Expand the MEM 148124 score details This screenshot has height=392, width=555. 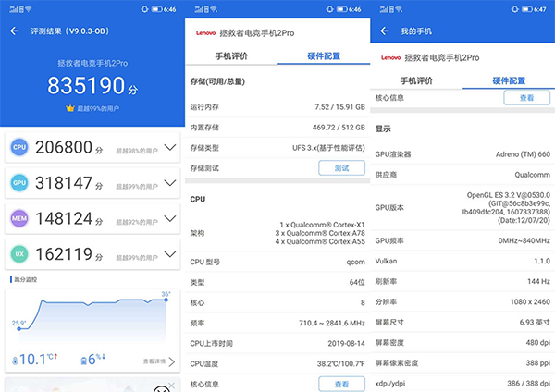click(x=170, y=218)
